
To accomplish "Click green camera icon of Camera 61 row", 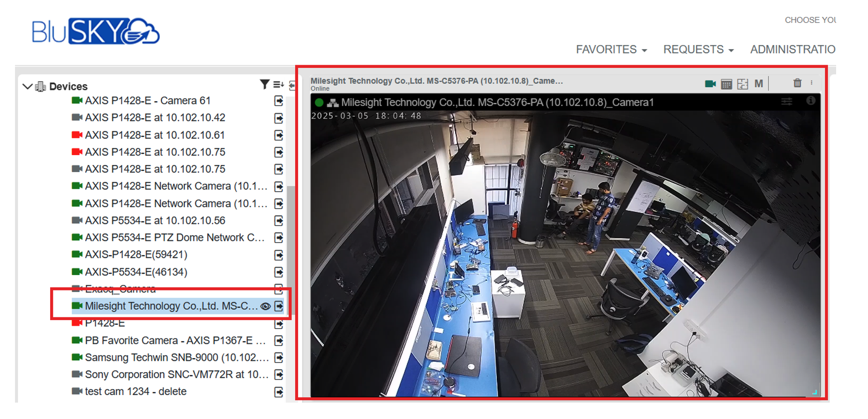I will (x=77, y=100).
